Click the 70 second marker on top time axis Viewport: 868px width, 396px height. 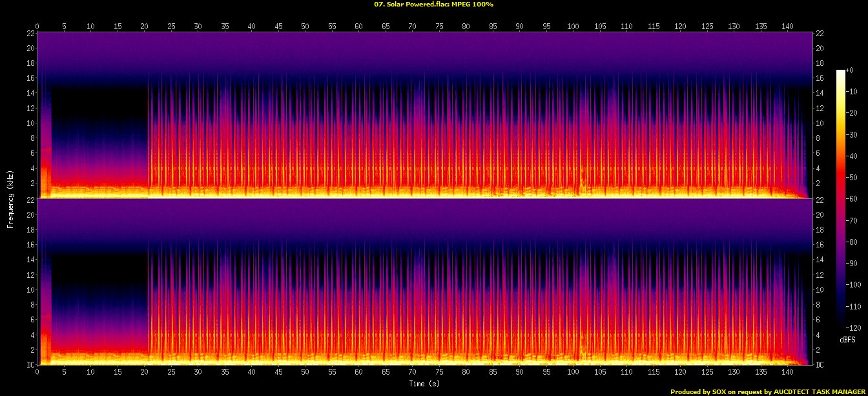click(x=412, y=26)
